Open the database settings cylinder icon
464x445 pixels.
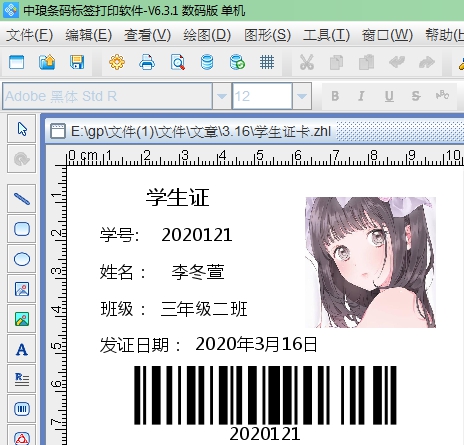point(207,62)
